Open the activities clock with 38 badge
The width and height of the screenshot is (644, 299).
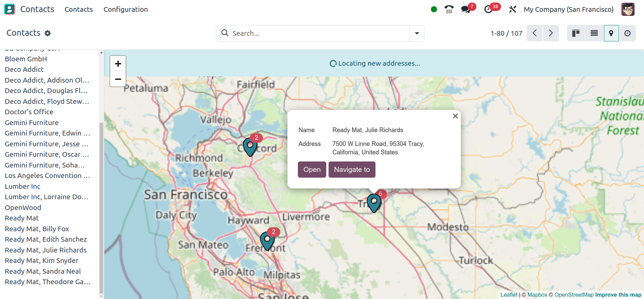click(x=488, y=9)
